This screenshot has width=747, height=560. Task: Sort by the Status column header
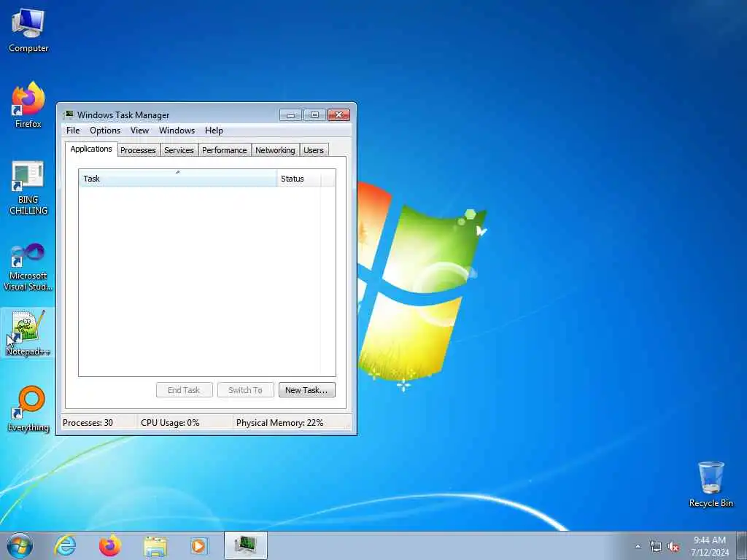point(298,179)
